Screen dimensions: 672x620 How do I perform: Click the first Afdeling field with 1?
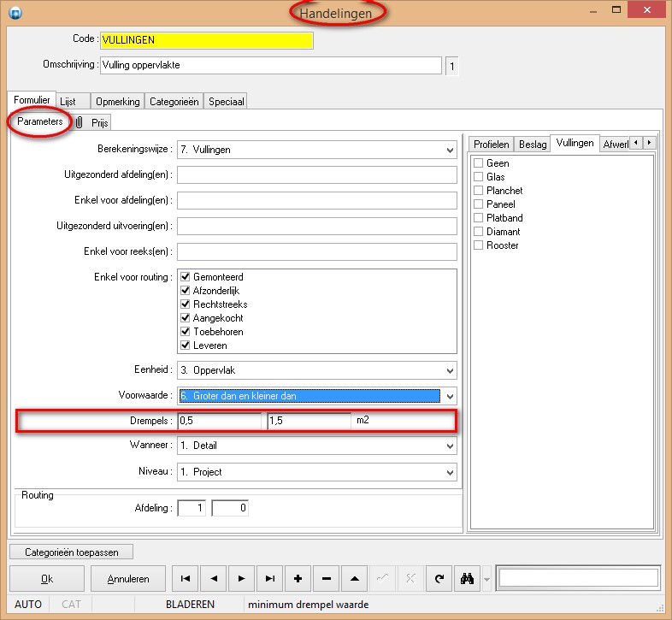tap(192, 508)
